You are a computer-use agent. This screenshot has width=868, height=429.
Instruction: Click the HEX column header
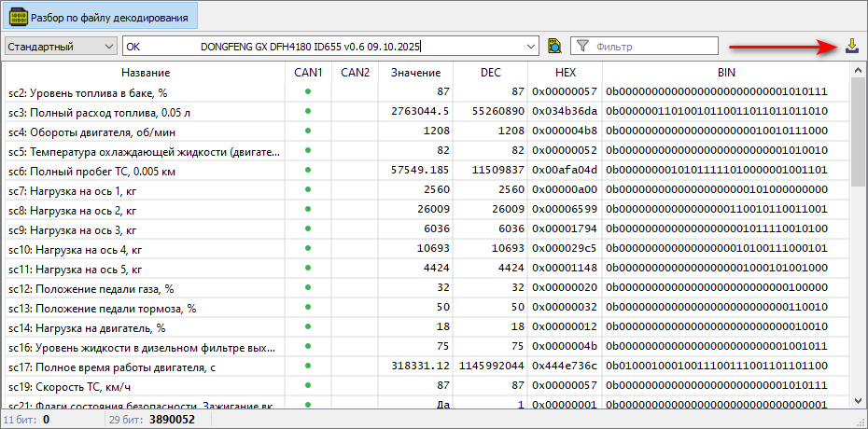(565, 72)
